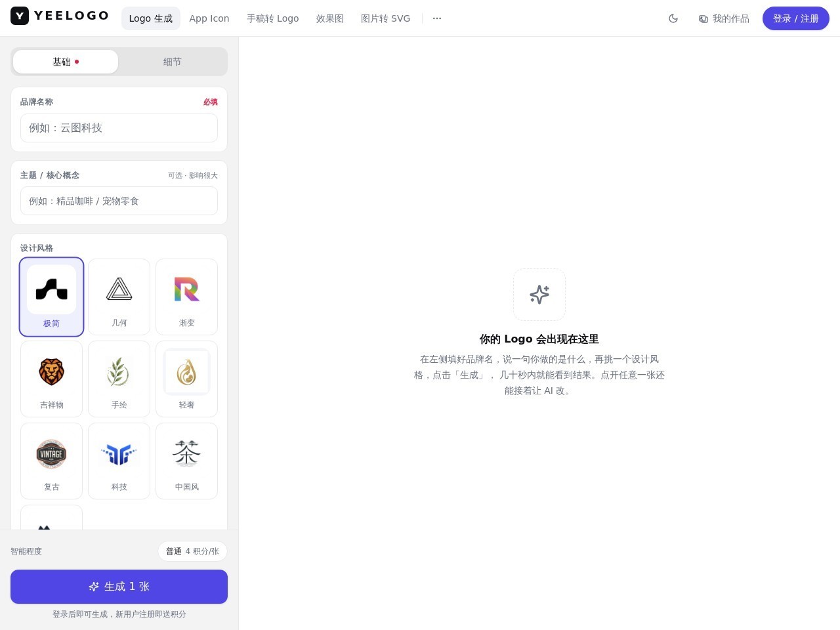840x630 pixels.
Task: Go to the 效果图 tab
Action: click(x=330, y=18)
